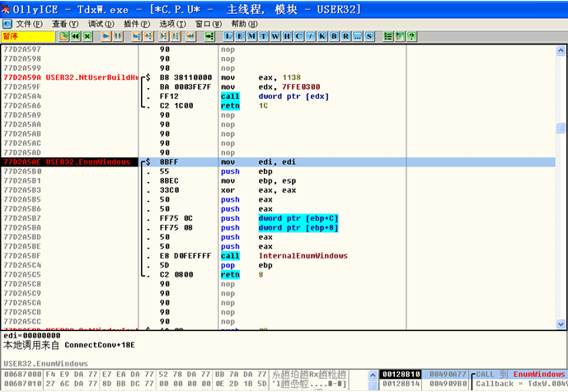Open Run Trace with the ellipsis icon
The image size is (568, 392).
coord(358,36)
